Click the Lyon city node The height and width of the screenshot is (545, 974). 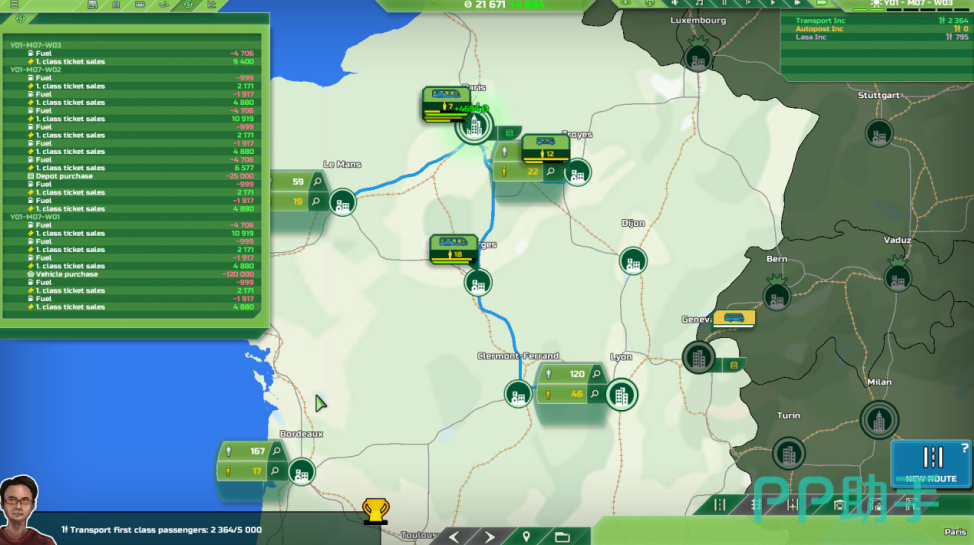[622, 394]
